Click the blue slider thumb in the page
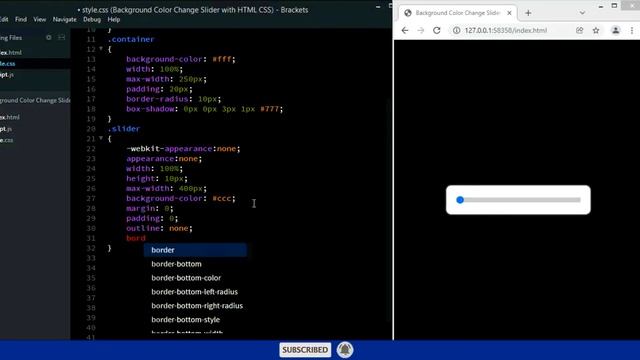Screen dimensions: 640x360 click(x=460, y=200)
